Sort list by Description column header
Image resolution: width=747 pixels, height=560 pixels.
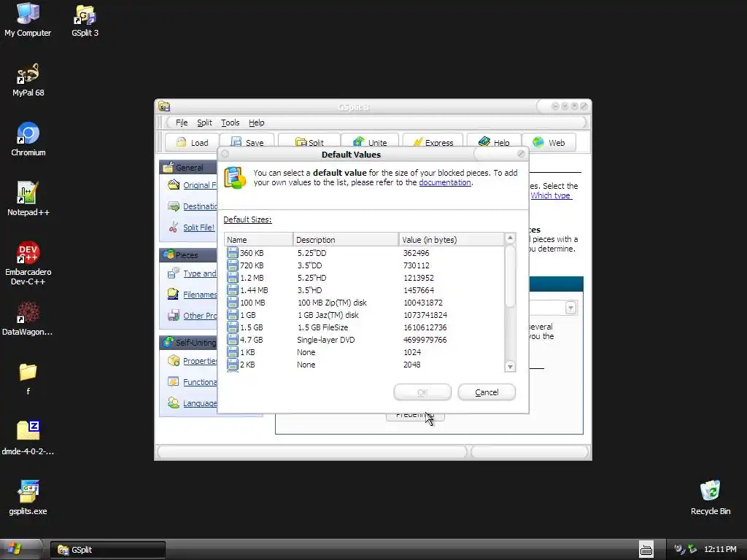pos(346,239)
